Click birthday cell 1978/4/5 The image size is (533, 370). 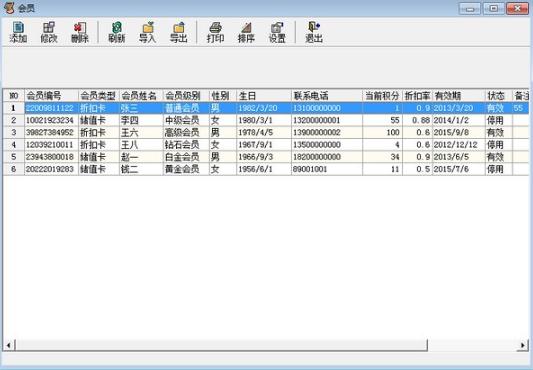pos(264,132)
